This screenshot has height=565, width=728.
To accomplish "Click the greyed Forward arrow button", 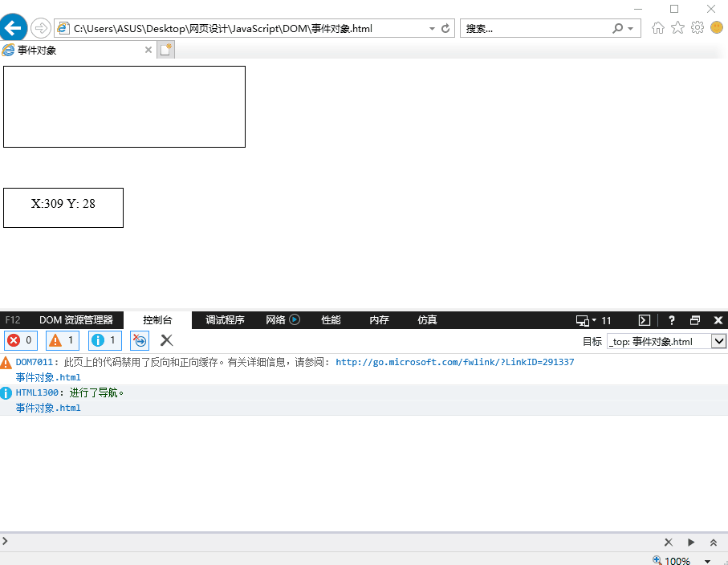I will [41, 28].
